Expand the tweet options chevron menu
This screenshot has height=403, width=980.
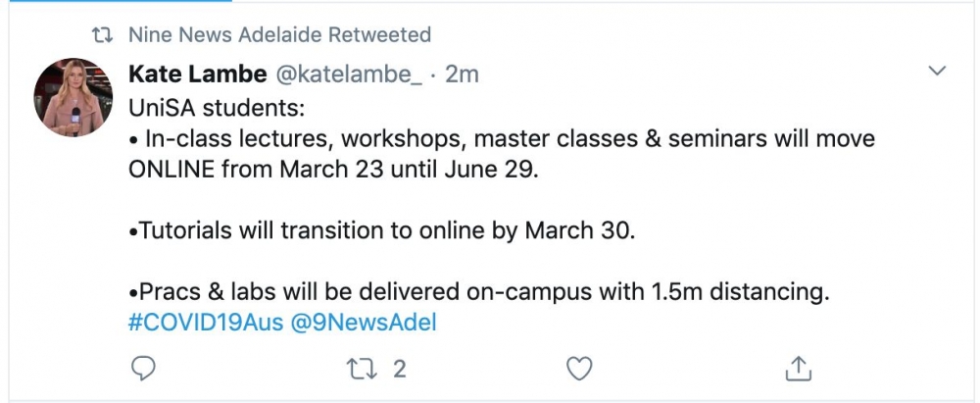[937, 72]
